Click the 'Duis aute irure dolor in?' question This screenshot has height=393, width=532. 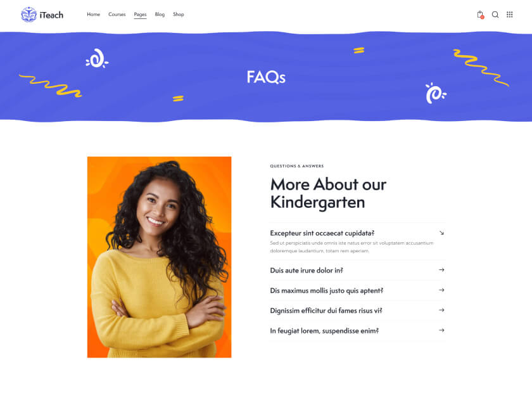tap(307, 271)
